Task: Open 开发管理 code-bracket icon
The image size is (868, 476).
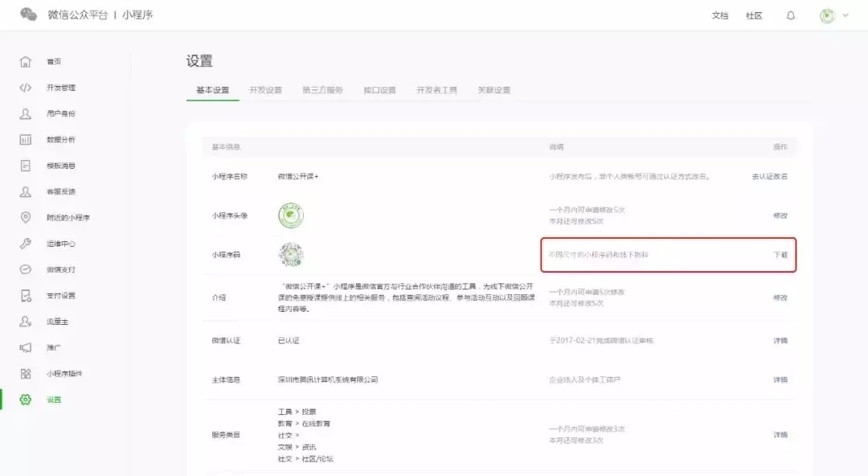Action: (x=26, y=88)
